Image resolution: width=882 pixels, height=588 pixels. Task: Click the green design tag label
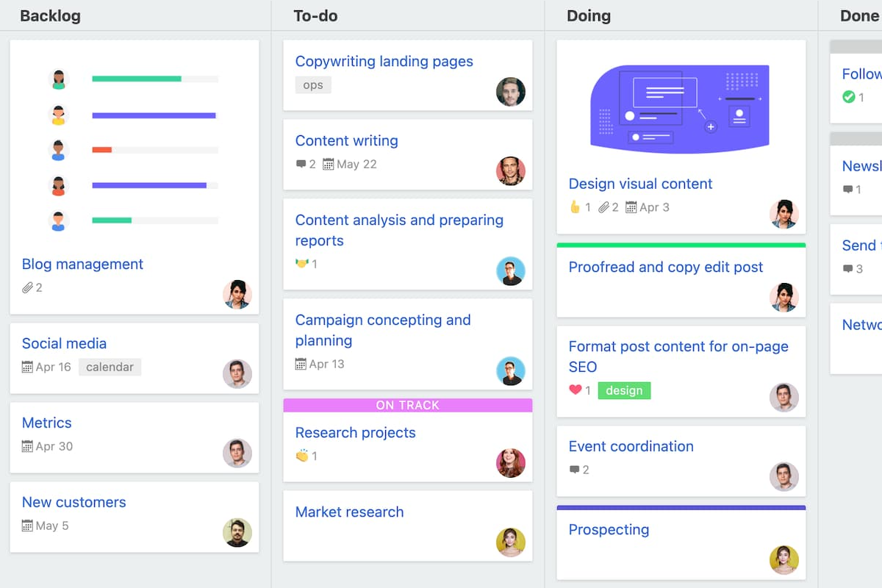624,390
